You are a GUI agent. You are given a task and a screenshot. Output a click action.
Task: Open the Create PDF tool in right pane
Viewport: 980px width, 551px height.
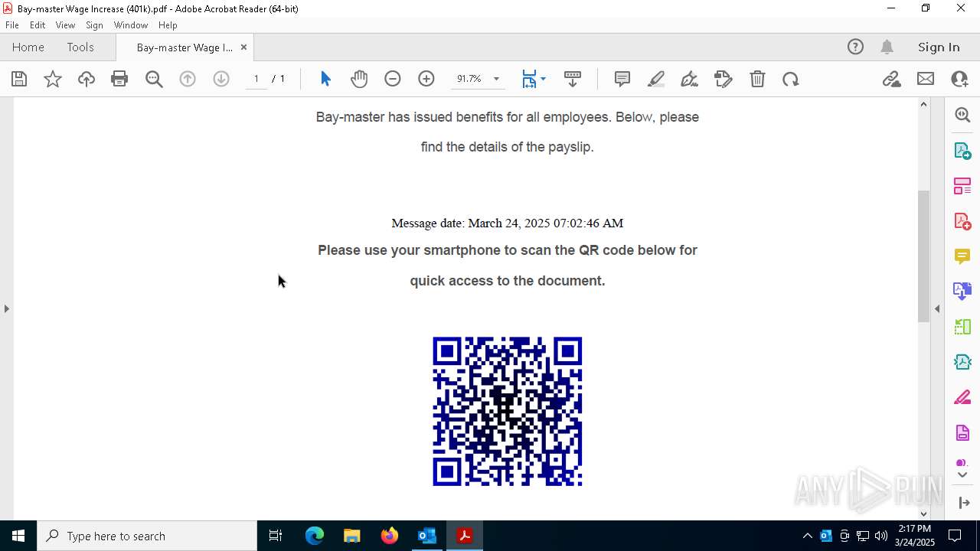coord(962,221)
